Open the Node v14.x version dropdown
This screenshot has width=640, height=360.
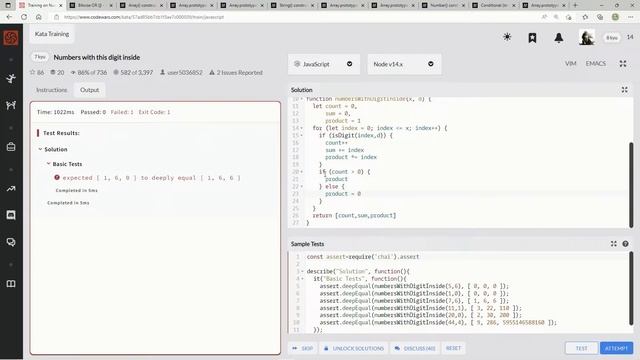pos(404,64)
